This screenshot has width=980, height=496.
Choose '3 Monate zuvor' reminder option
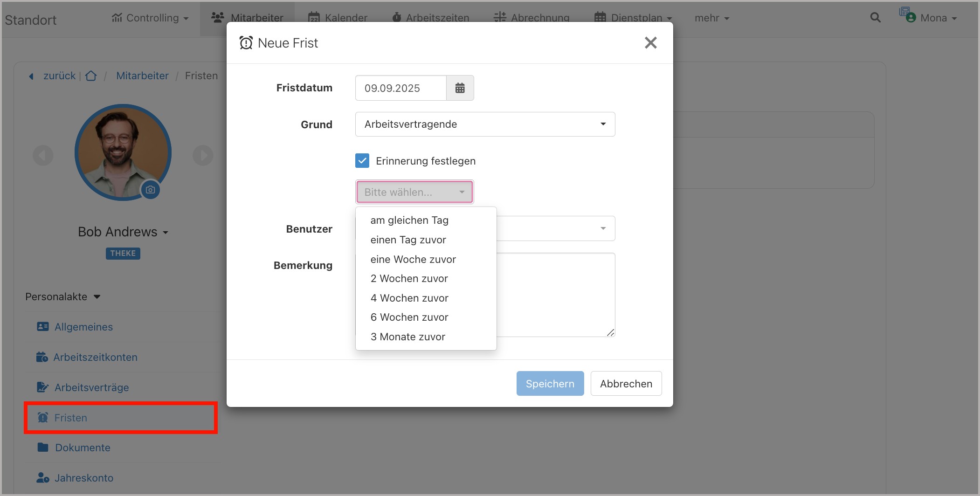407,337
